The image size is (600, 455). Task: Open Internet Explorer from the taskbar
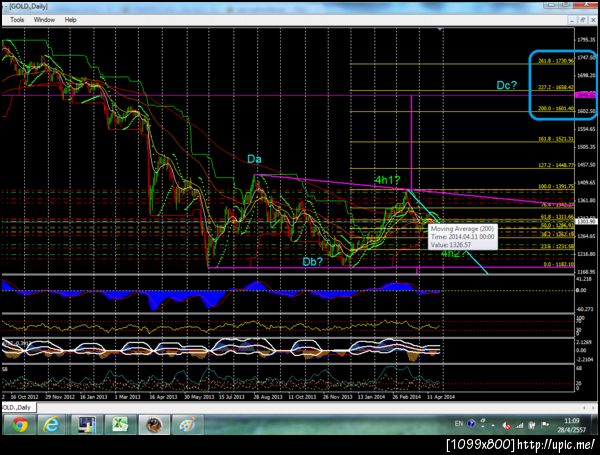(51, 425)
